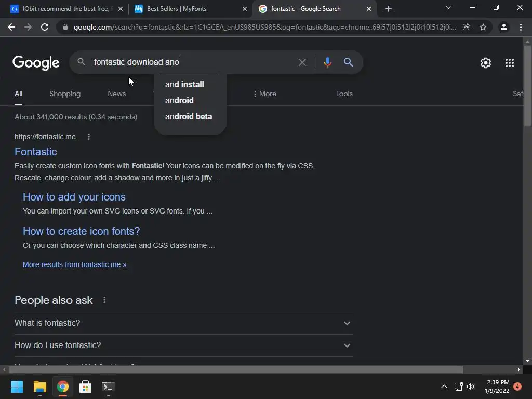Close the Best Sellers MyFonts tab

pos(245,9)
